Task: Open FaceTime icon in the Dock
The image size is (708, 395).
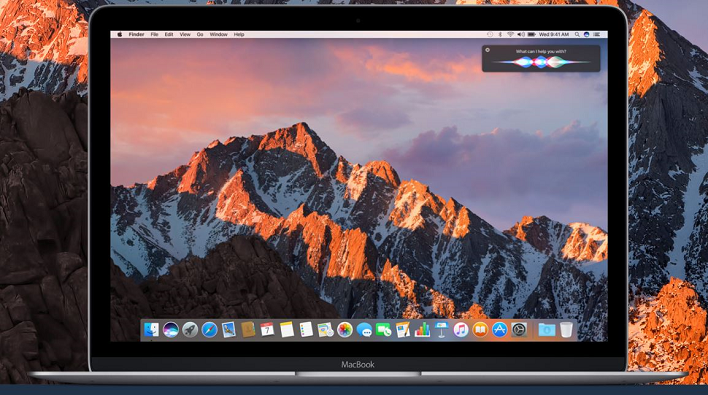Action: pos(383,330)
